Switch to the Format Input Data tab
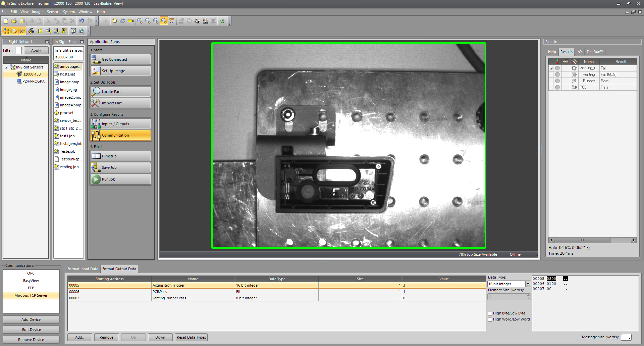 point(83,269)
